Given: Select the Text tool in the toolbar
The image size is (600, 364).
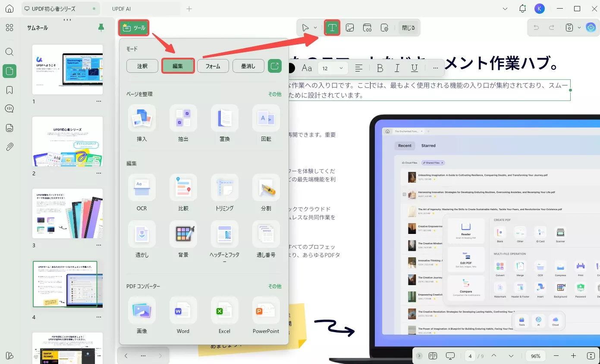Looking at the screenshot, I should 332,27.
